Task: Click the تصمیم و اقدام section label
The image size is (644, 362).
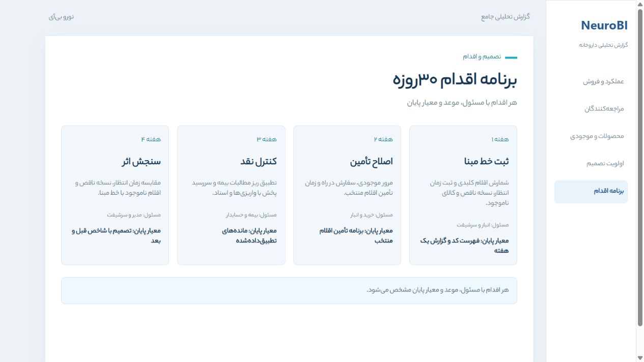Action: [x=482, y=56]
